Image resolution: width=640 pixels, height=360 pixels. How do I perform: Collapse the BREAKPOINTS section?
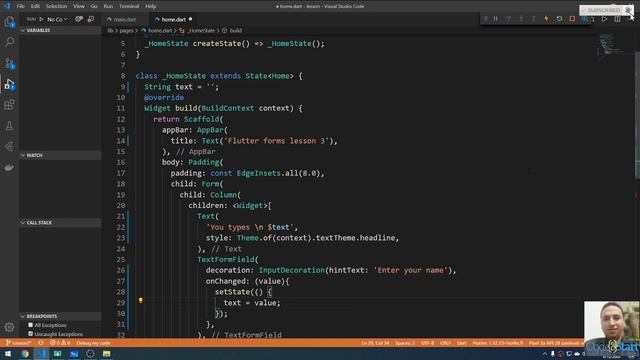60,316
